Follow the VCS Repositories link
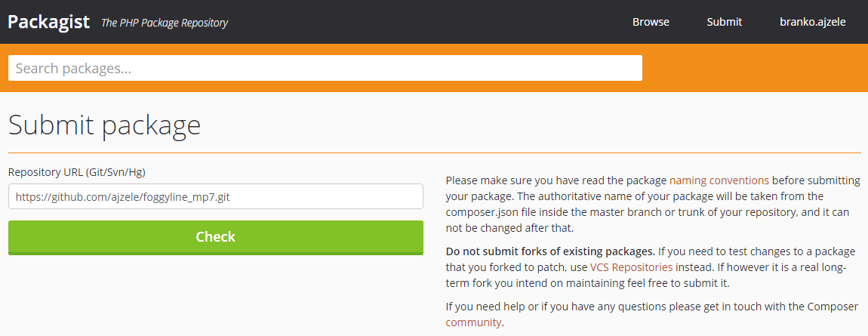This screenshot has width=868, height=336. click(631, 267)
